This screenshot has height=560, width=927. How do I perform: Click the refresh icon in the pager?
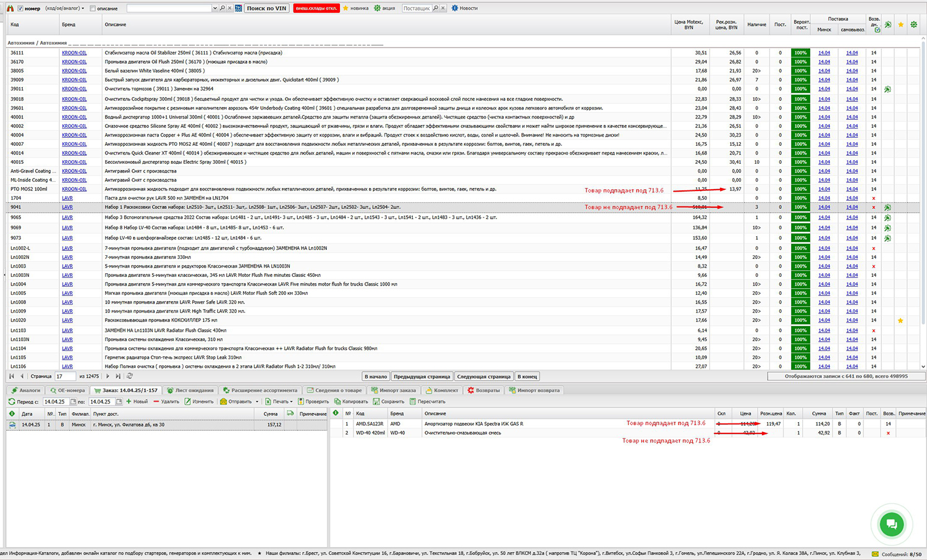pos(129,376)
